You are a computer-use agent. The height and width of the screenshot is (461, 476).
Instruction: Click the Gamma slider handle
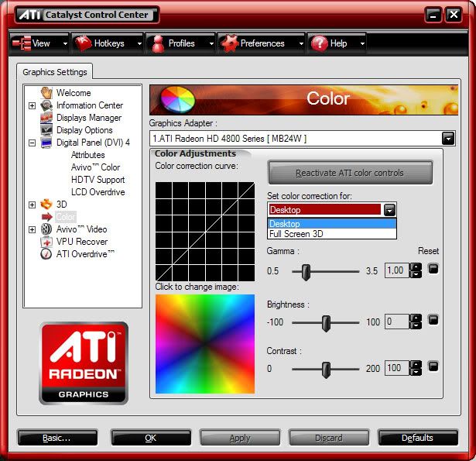[x=306, y=272]
